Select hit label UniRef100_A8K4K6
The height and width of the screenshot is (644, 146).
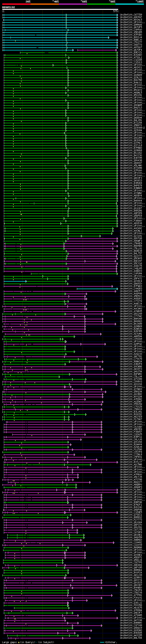tap(131, 565)
